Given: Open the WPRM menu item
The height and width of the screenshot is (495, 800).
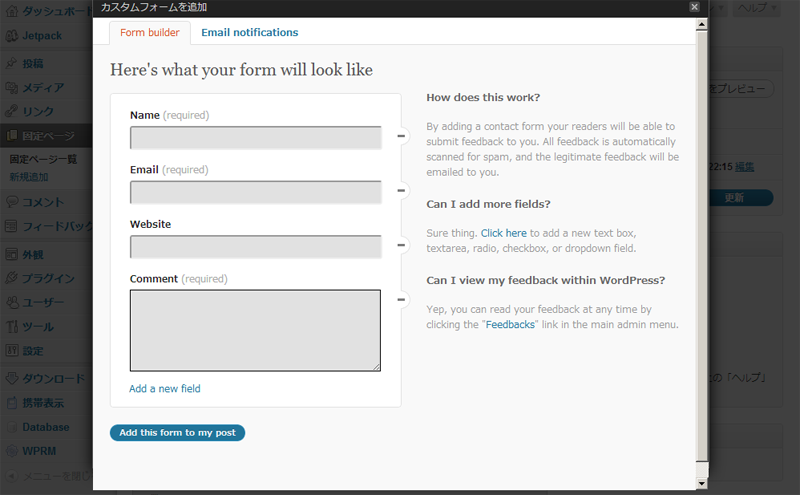Looking at the screenshot, I should pyautogui.click(x=39, y=451).
